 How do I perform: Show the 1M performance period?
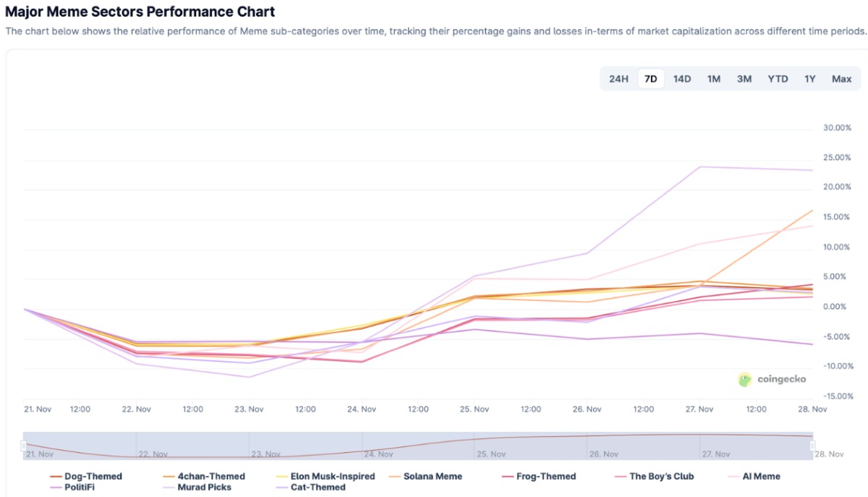pyautogui.click(x=713, y=79)
